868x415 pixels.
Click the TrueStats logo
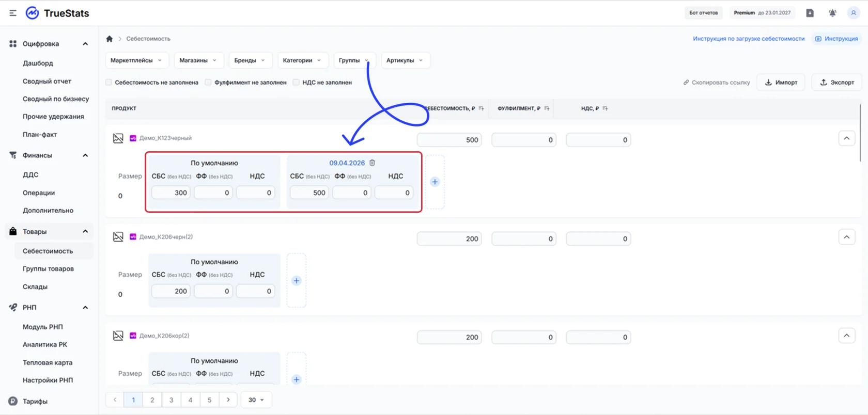click(x=57, y=13)
